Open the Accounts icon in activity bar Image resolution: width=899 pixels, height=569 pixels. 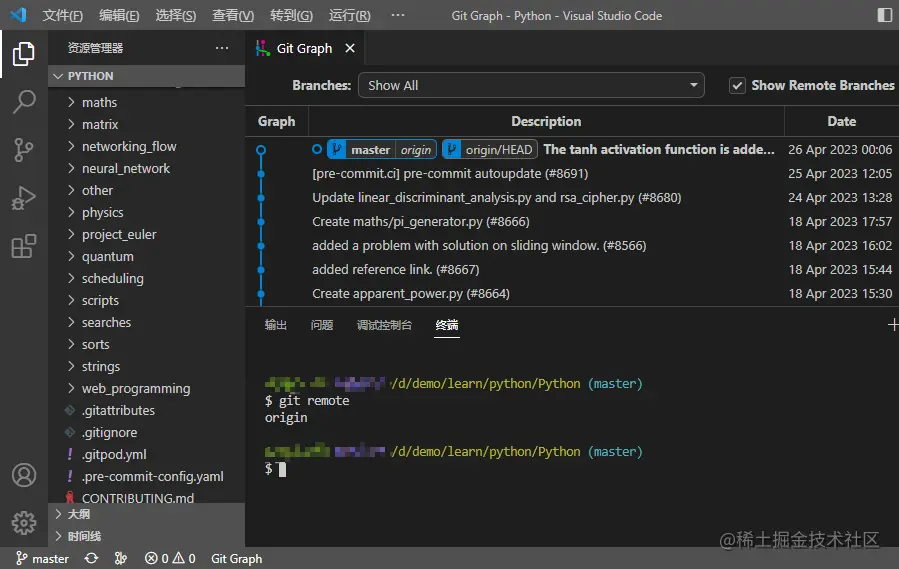point(24,475)
